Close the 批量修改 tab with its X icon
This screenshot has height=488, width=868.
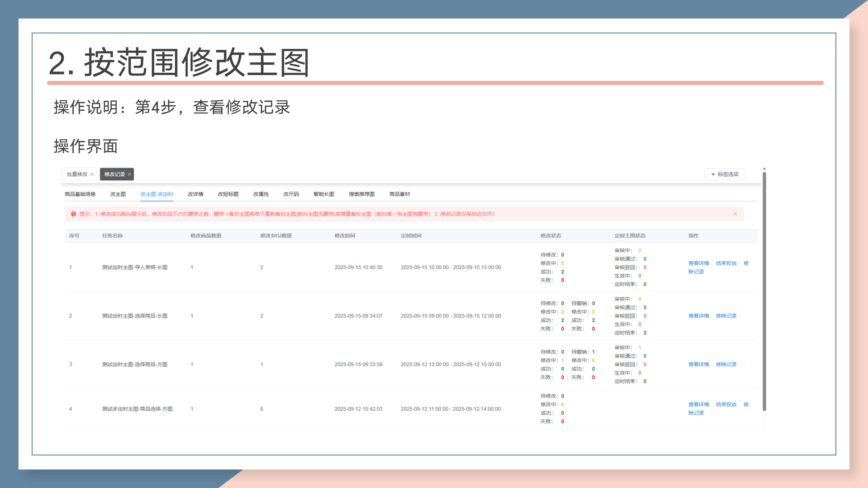tap(92, 174)
